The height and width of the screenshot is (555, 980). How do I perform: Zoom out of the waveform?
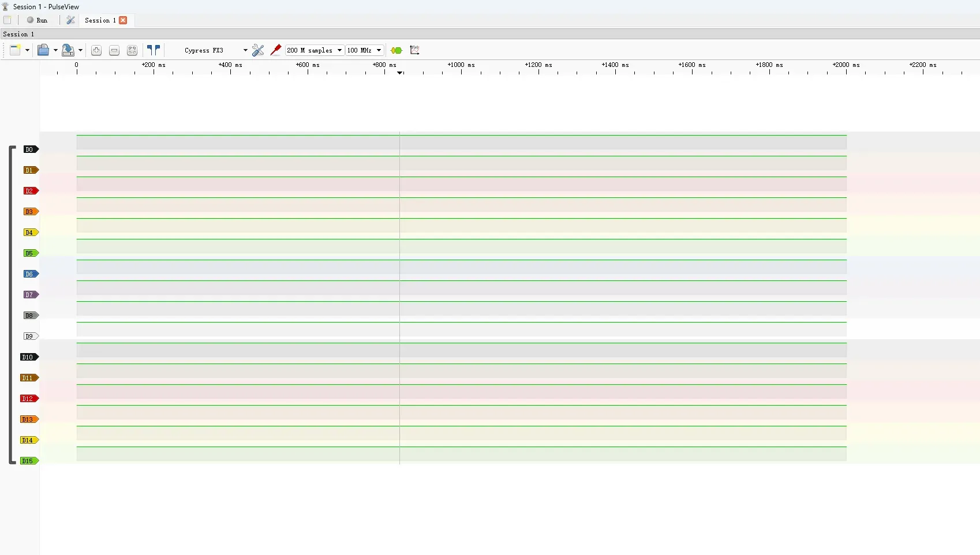point(114,50)
